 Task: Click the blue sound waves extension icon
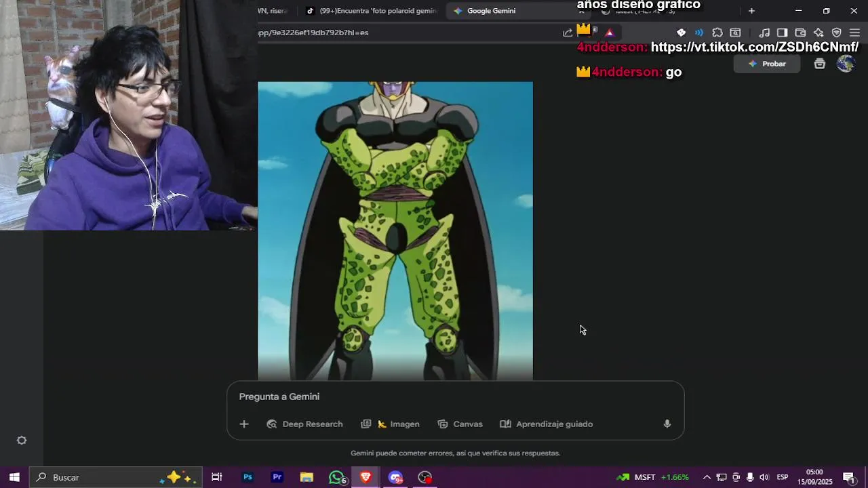[x=699, y=33]
